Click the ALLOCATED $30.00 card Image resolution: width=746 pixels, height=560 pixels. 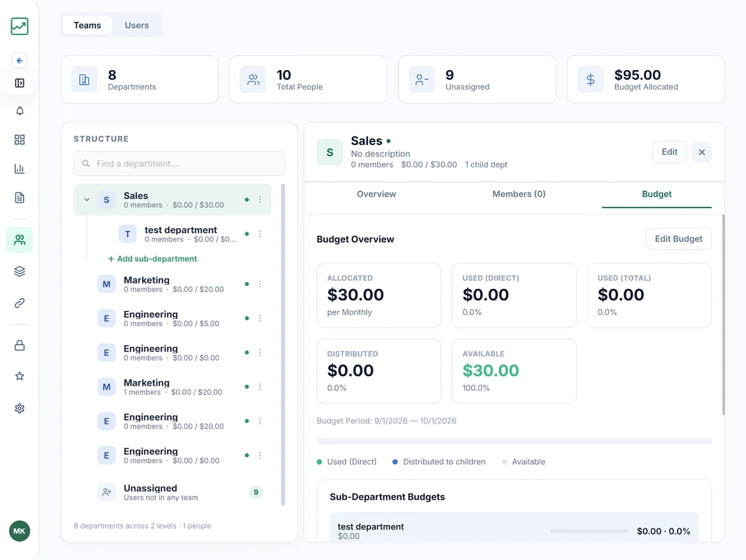click(x=379, y=295)
